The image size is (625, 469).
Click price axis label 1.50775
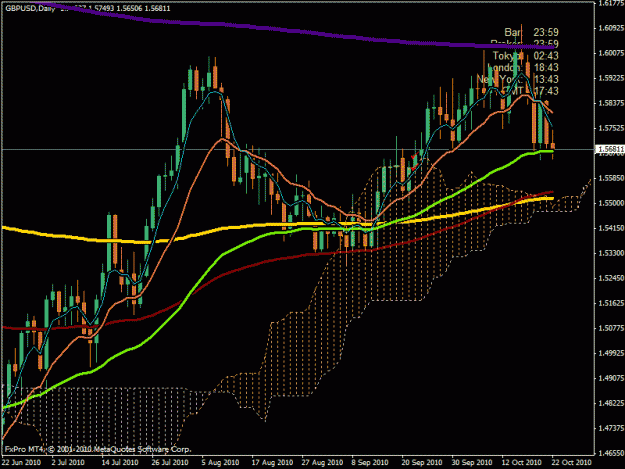[611, 328]
